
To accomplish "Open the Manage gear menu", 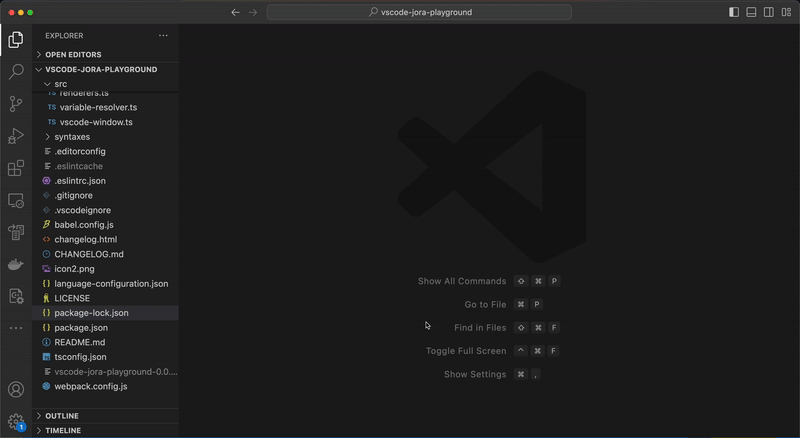I will (16, 422).
